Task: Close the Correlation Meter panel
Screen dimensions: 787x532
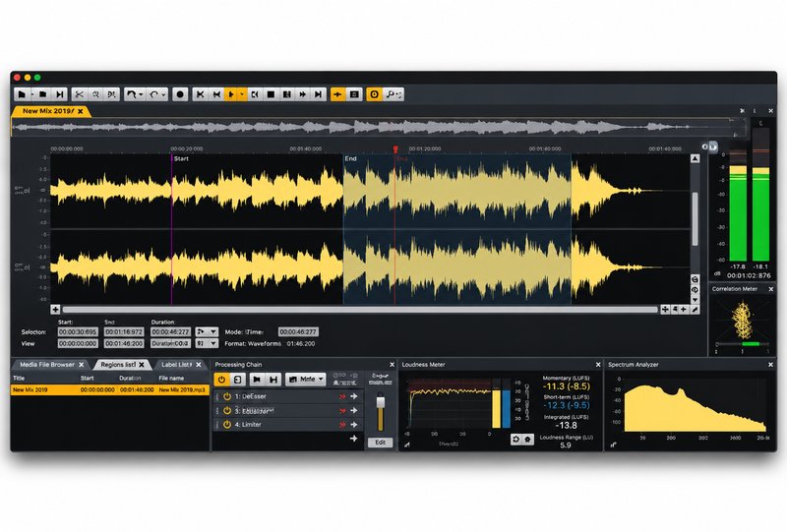Action: (771, 289)
